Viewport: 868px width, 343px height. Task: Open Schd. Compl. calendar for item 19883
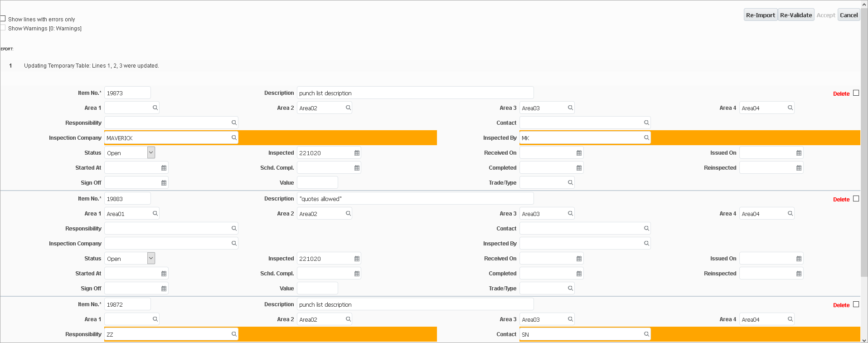[x=357, y=274]
